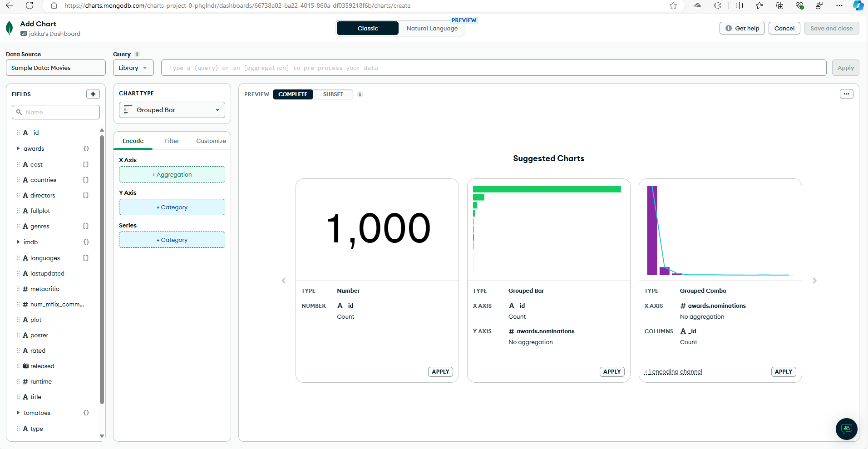The image size is (868, 449).
Task: Open browser split screen icon
Action: coord(739,5)
